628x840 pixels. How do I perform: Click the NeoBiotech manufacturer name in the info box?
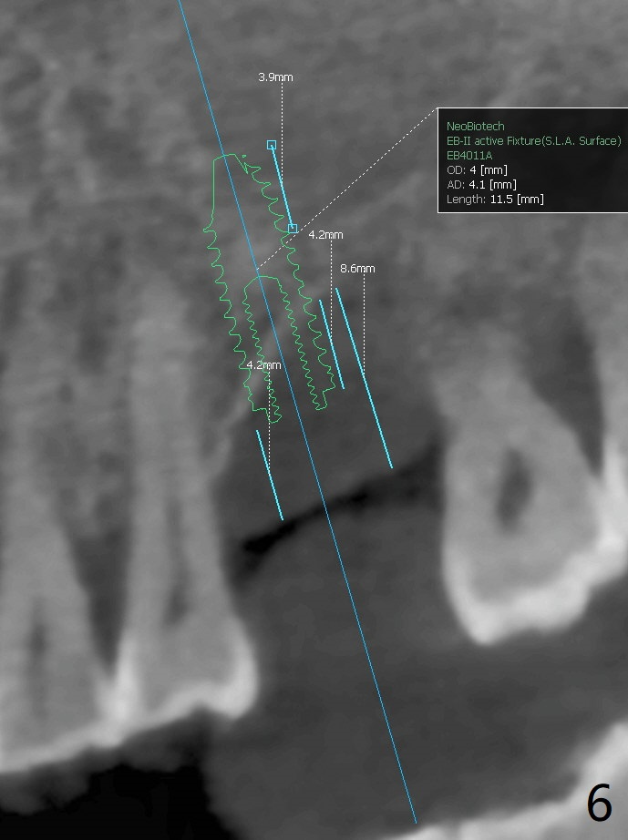pyautogui.click(x=475, y=127)
